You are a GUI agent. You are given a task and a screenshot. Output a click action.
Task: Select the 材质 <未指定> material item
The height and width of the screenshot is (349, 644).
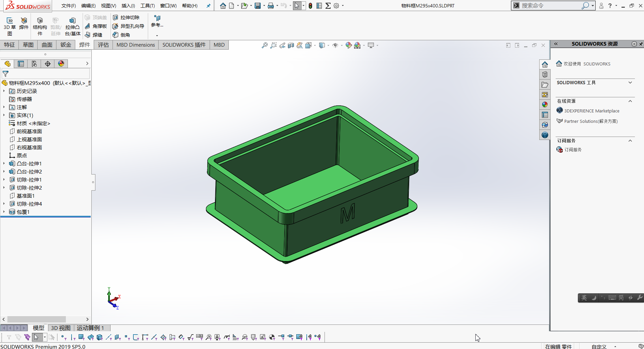click(x=33, y=123)
